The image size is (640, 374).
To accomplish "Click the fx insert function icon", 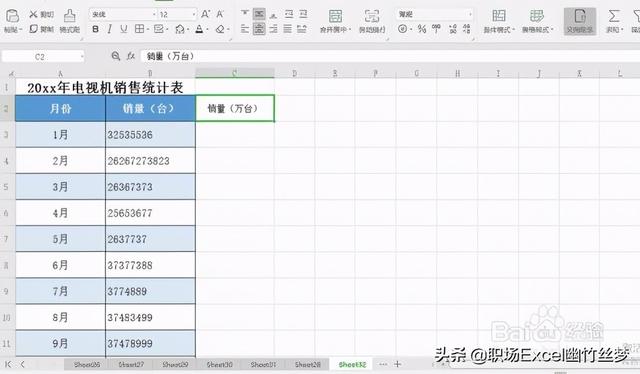I will coord(131,56).
